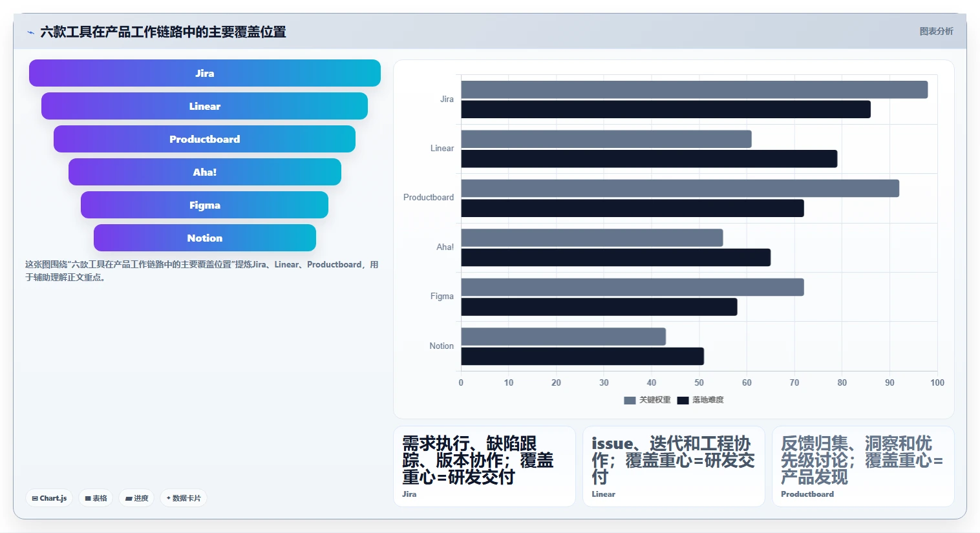Click Jira's dark 落地难度 bar
Screen dimensions: 980x533
point(666,110)
